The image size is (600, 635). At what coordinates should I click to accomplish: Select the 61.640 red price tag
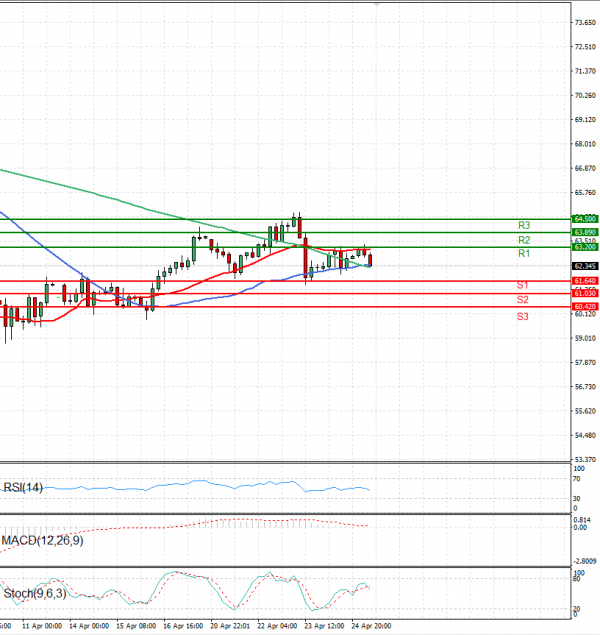(x=584, y=282)
